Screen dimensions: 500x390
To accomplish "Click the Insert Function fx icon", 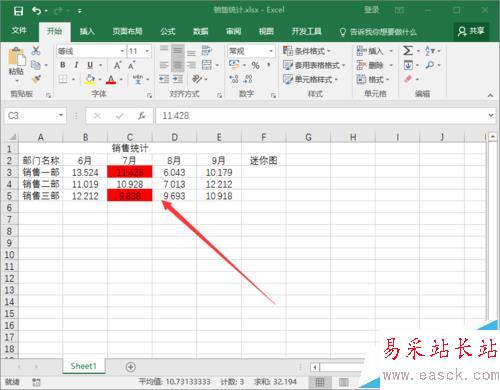I will tap(142, 116).
